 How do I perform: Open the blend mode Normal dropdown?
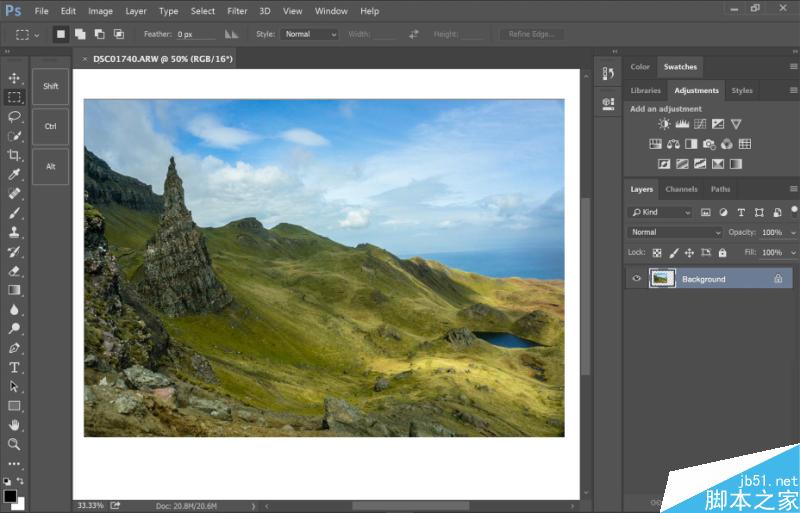click(675, 232)
